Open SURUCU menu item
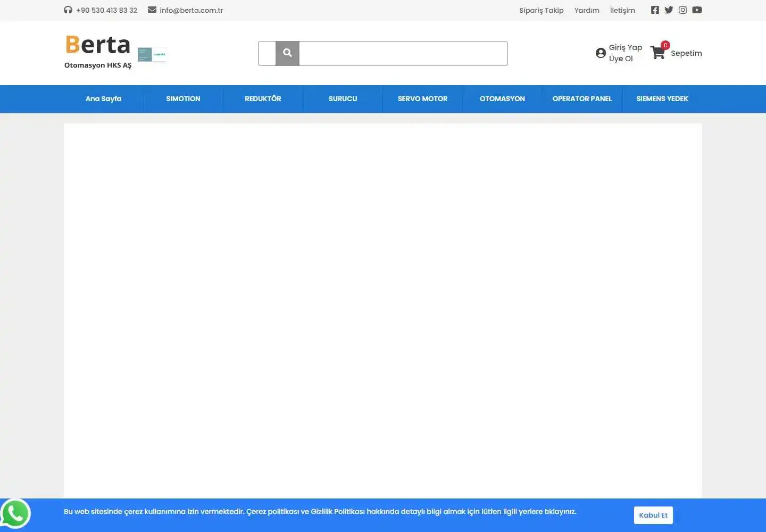This screenshot has height=532, width=766. point(343,99)
